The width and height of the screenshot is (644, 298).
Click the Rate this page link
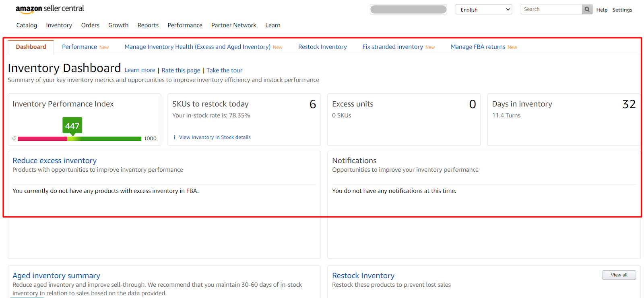pyautogui.click(x=181, y=70)
